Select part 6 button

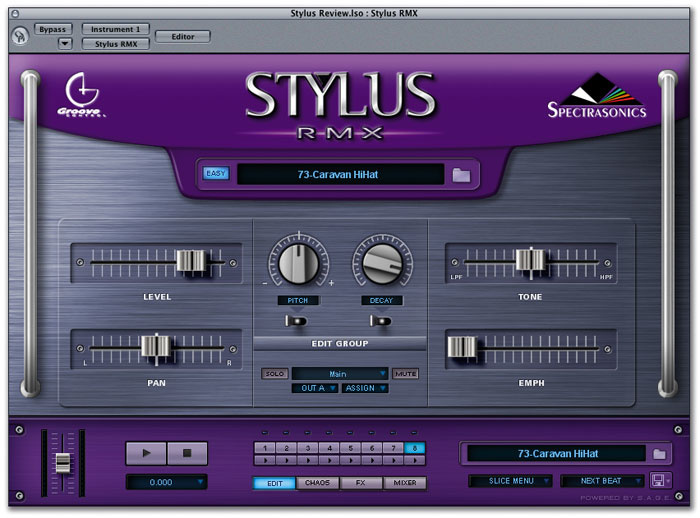[x=372, y=448]
